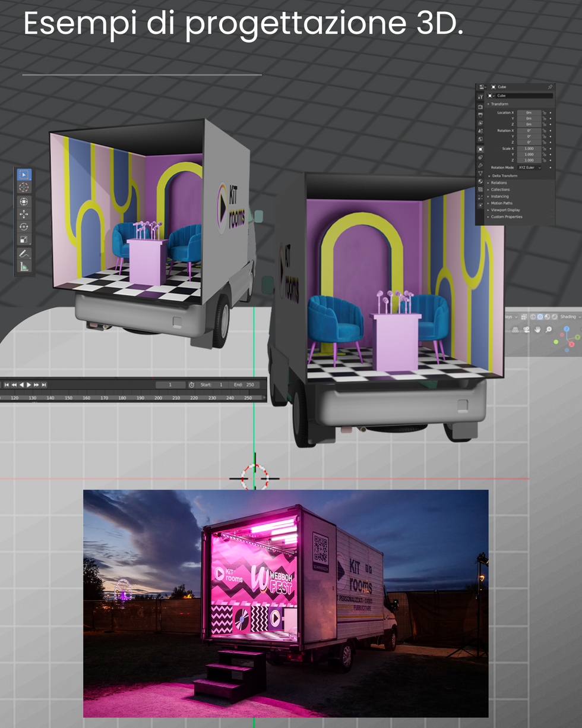Activate the Annotate pencil tool
The width and height of the screenshot is (582, 728).
(24, 254)
